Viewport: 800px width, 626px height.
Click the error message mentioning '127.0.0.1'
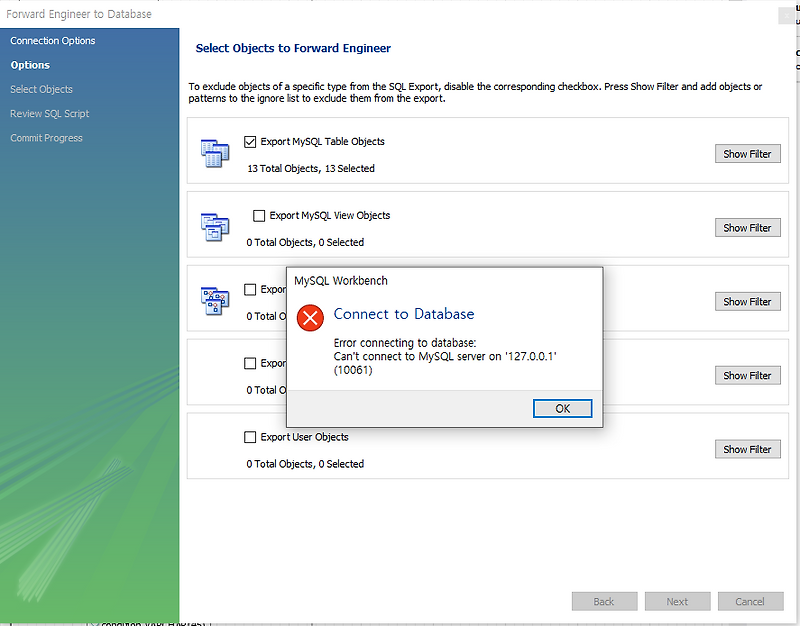pos(445,356)
